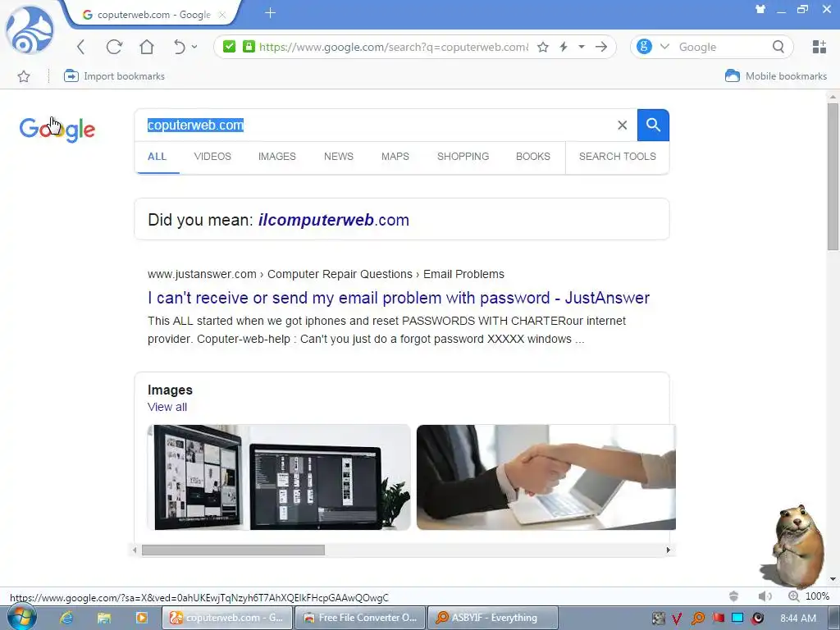Click the acorn icon in status bar
840x630 pixels.
point(734,596)
